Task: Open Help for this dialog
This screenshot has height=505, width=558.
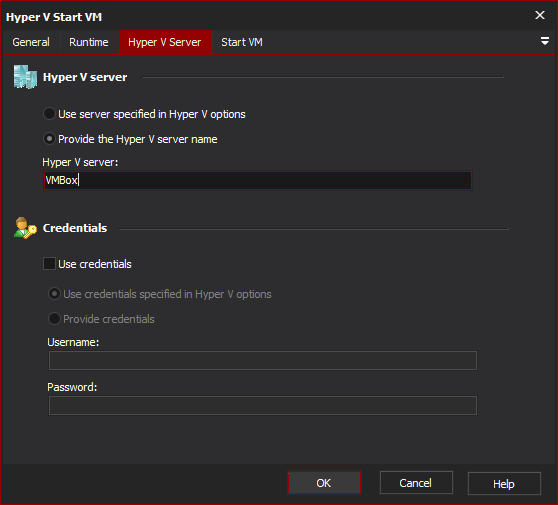Action: tap(504, 484)
